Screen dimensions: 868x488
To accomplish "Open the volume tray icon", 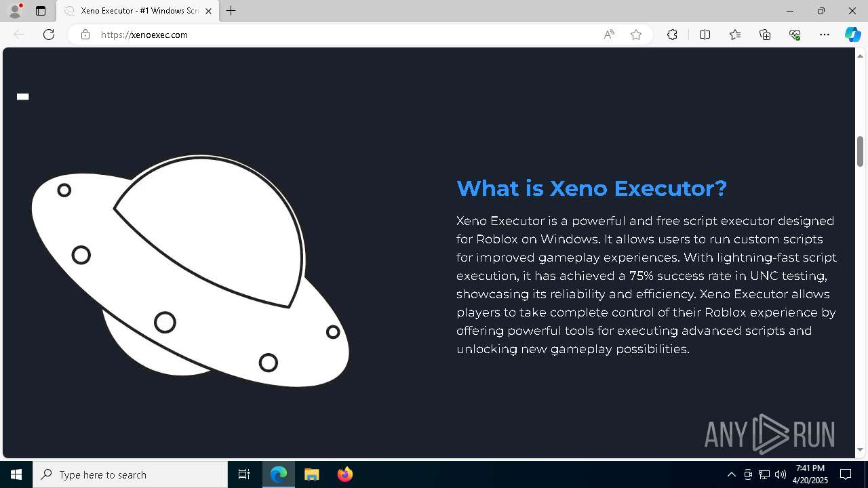I will pos(781,474).
